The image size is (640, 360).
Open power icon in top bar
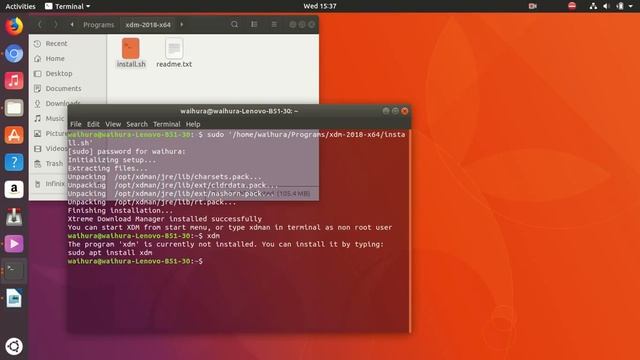620,6
